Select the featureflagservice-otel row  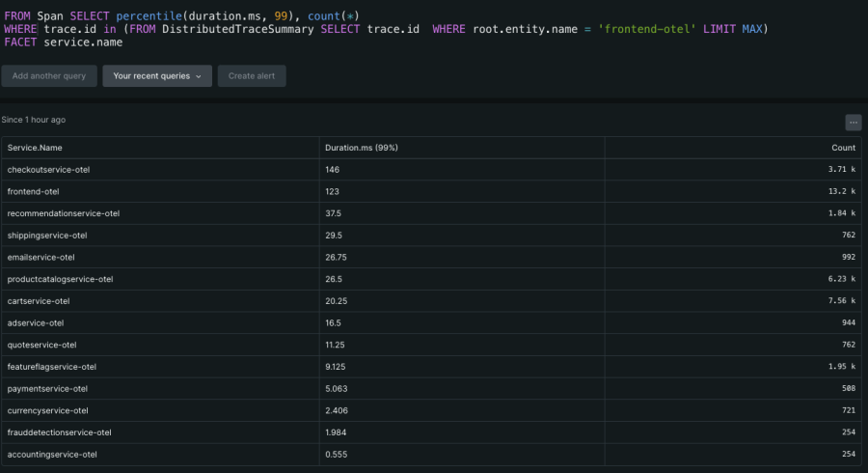point(51,367)
